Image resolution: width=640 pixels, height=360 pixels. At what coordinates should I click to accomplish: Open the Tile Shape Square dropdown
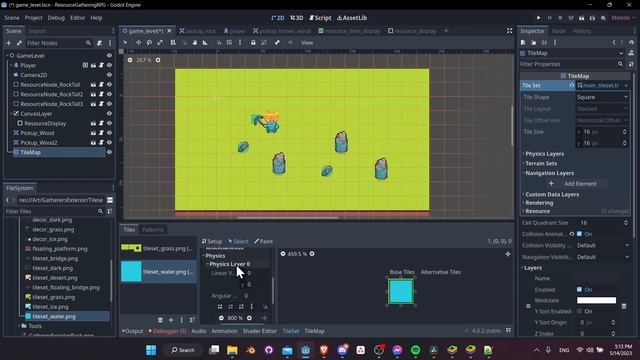602,97
